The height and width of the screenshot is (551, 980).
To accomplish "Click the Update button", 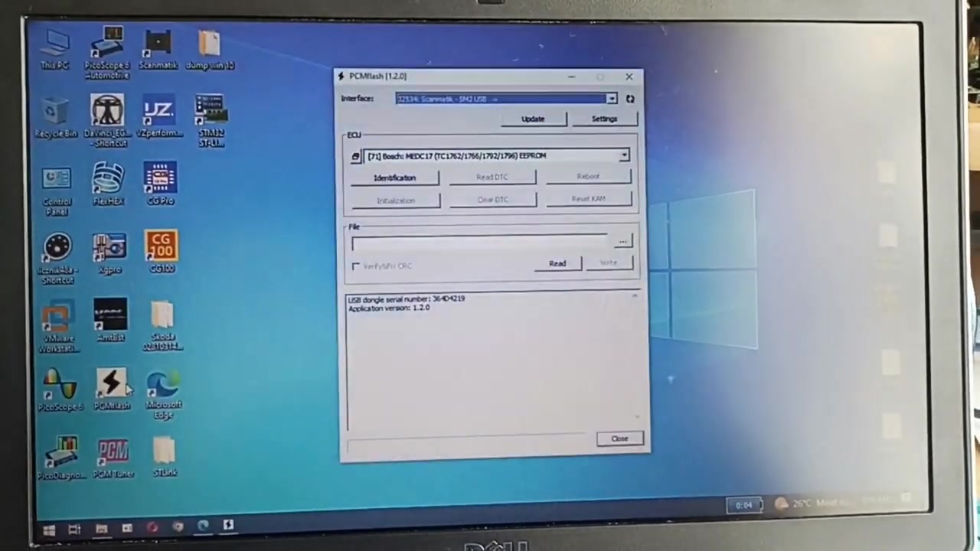I will click(x=533, y=119).
